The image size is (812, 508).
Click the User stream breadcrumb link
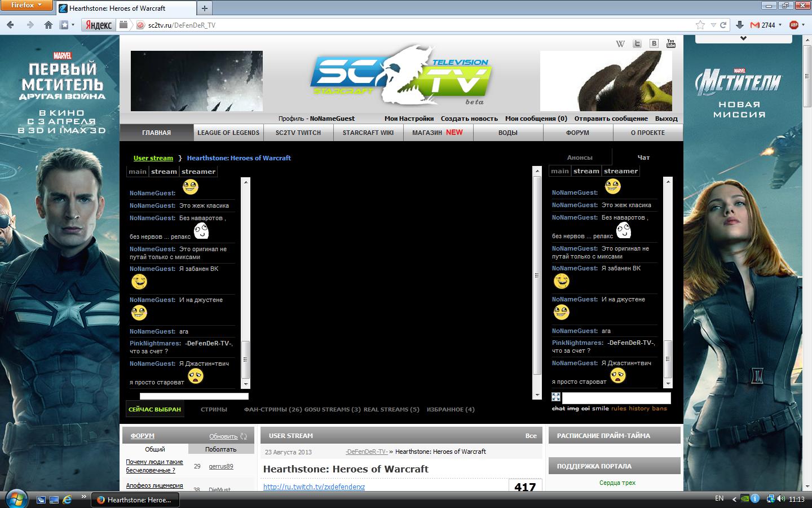pos(153,158)
